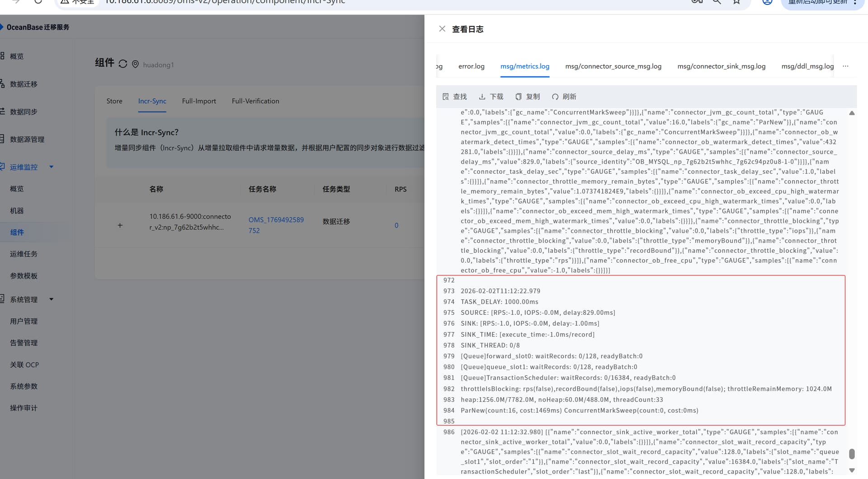
Task: Open msg/connector_source_msg.log tab
Action: (x=613, y=66)
